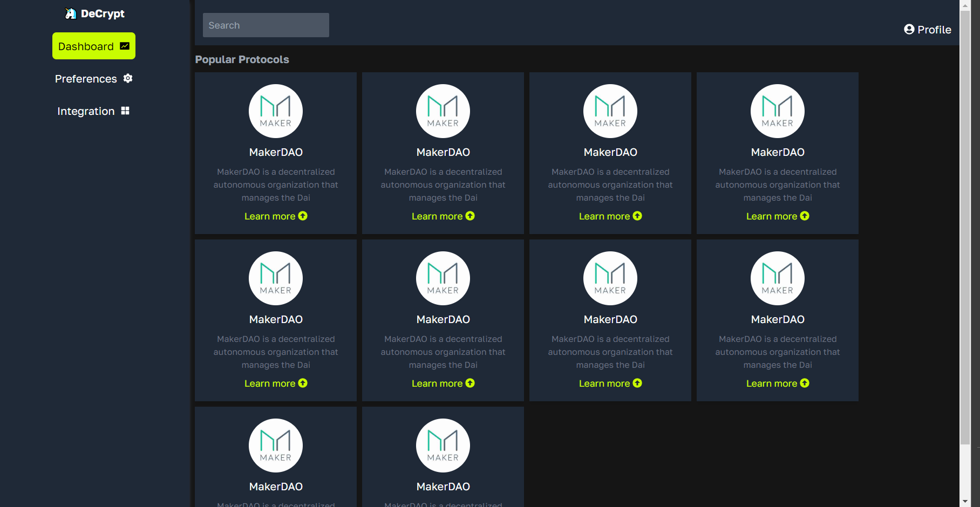Click the DeCrypt unicorn logo
The height and width of the screenshot is (507, 980).
[x=70, y=13]
